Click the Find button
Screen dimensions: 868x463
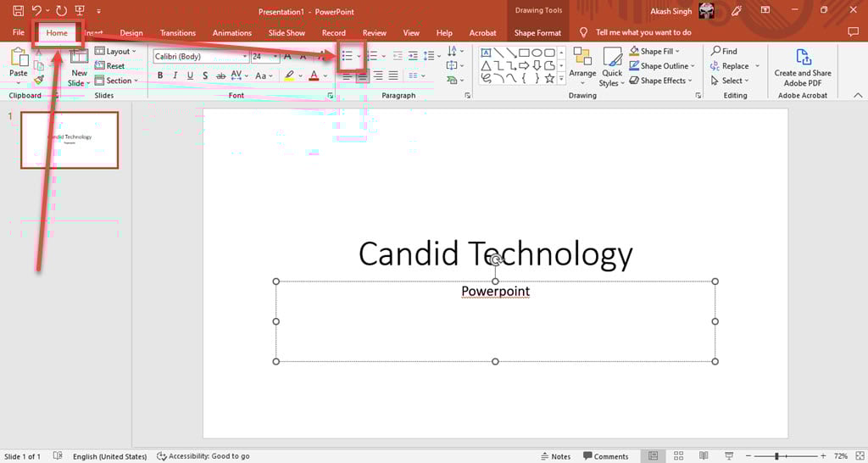pyautogui.click(x=724, y=52)
